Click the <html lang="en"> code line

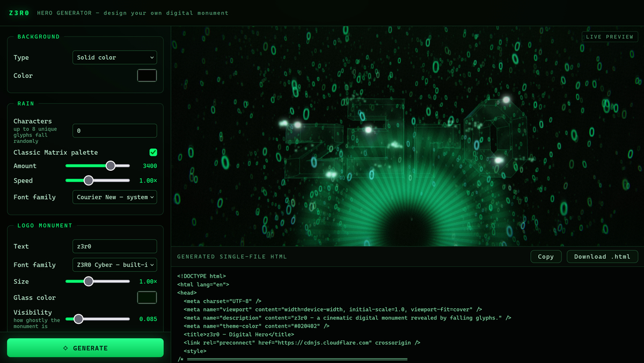(x=203, y=285)
